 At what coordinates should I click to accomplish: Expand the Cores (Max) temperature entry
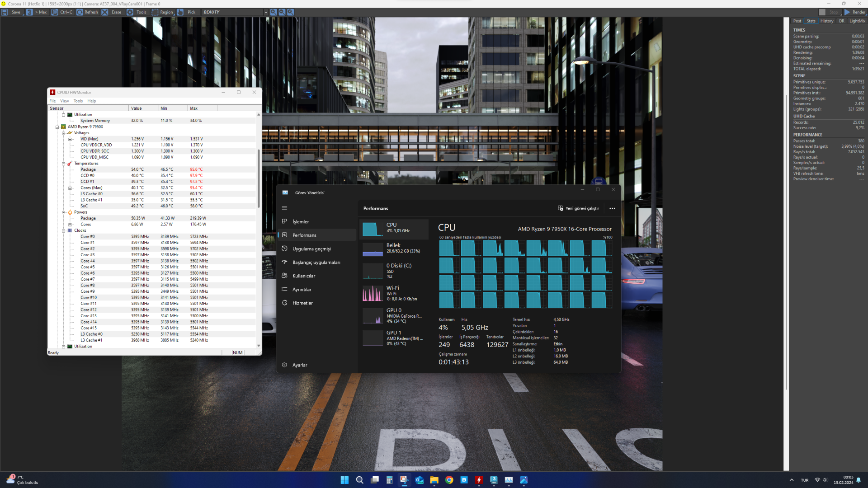pyautogui.click(x=70, y=188)
